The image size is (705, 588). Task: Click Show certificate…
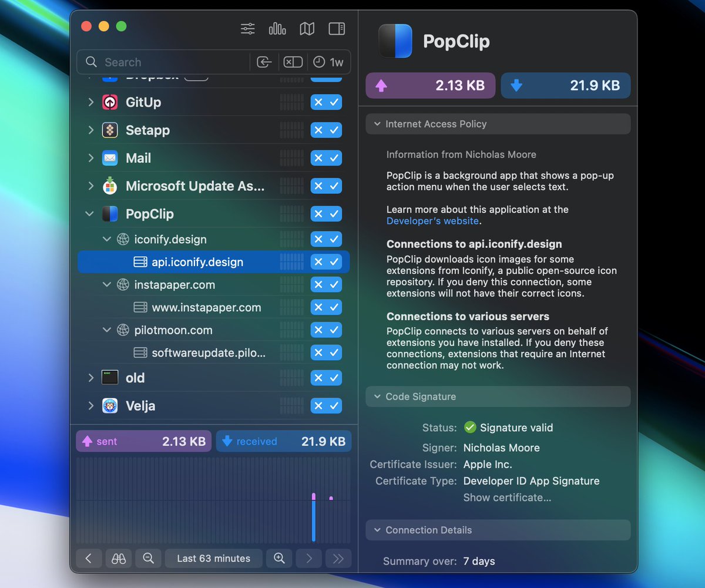[507, 498]
